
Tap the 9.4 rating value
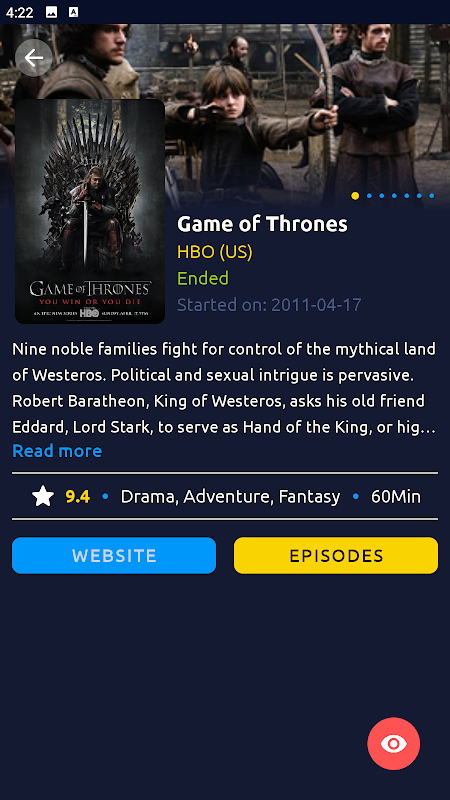[x=78, y=496]
